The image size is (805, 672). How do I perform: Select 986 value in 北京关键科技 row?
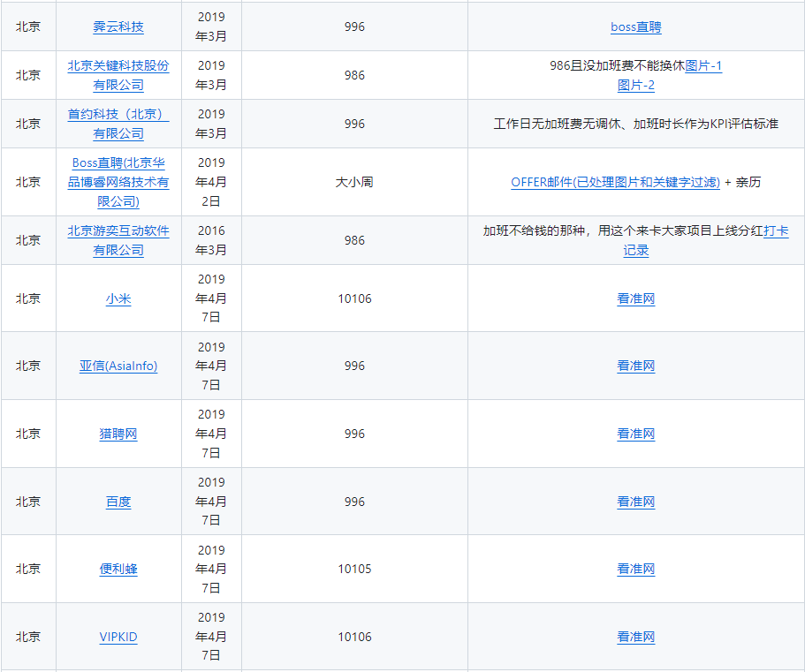click(x=354, y=75)
